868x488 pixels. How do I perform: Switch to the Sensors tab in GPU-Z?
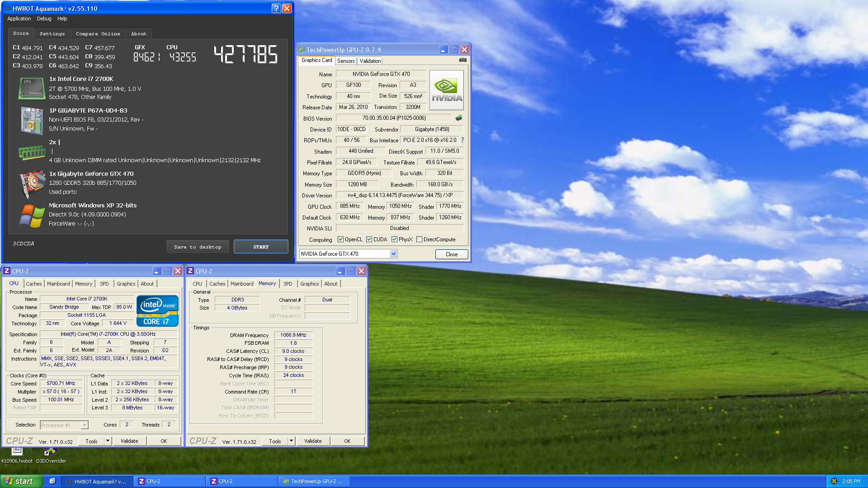pyautogui.click(x=346, y=61)
